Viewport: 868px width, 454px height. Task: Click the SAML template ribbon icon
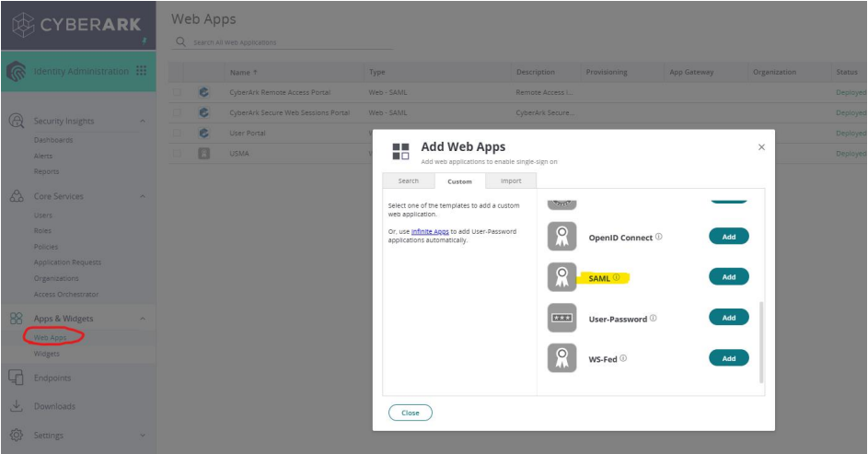pos(561,277)
